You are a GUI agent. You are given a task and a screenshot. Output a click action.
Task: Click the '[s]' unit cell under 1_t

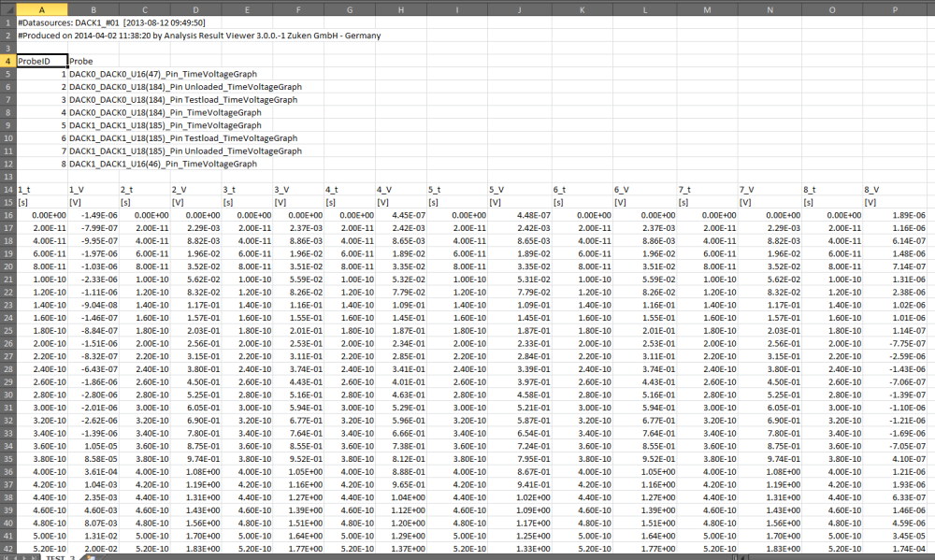click(x=42, y=202)
